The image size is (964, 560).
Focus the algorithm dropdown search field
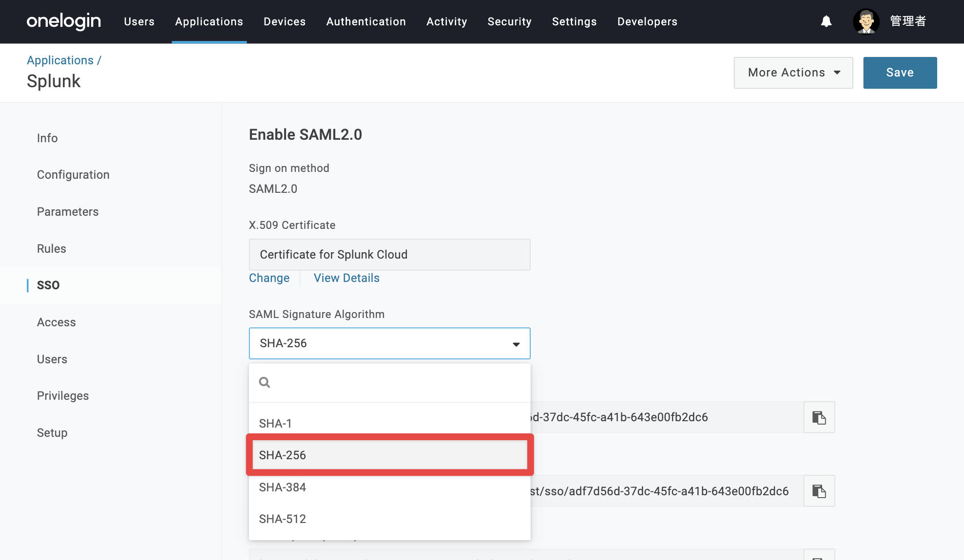tap(389, 383)
